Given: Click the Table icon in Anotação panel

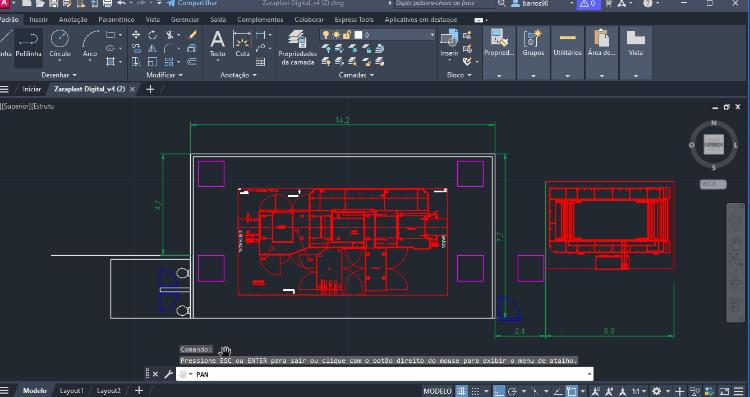Looking at the screenshot, I should tap(260, 62).
